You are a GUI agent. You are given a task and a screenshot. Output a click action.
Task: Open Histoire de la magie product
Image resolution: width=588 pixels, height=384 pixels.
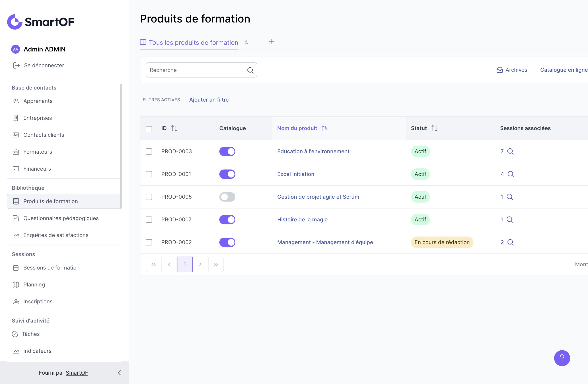coord(302,220)
